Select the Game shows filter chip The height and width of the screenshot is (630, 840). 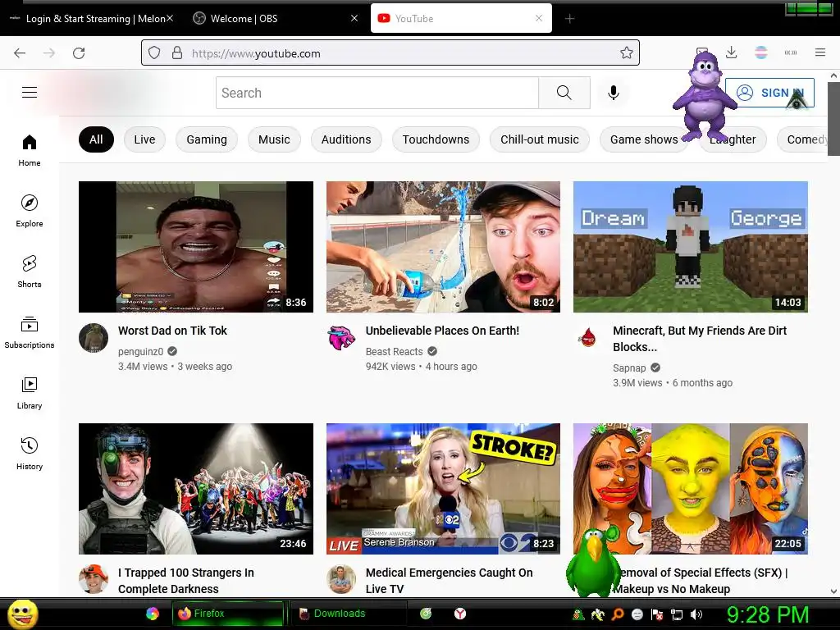644,139
